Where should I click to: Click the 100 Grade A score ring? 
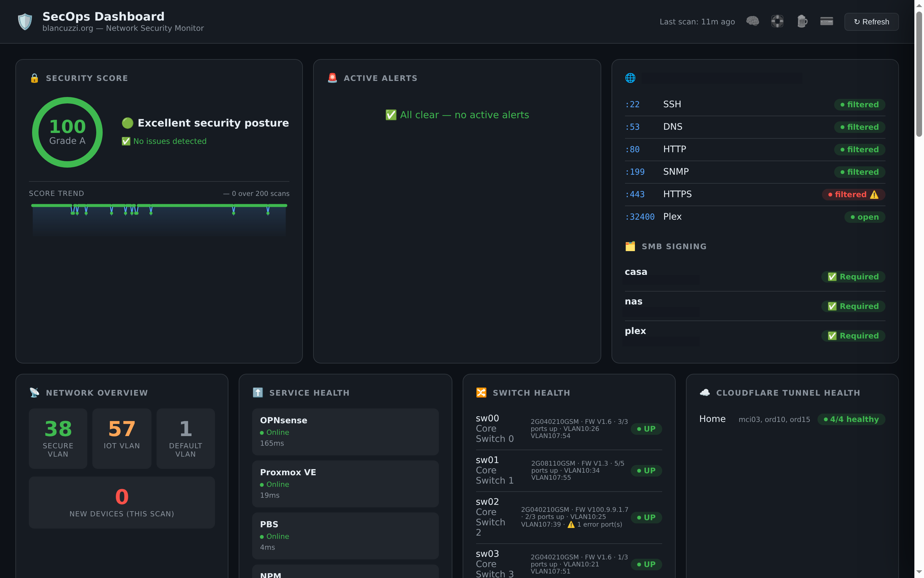[68, 132]
